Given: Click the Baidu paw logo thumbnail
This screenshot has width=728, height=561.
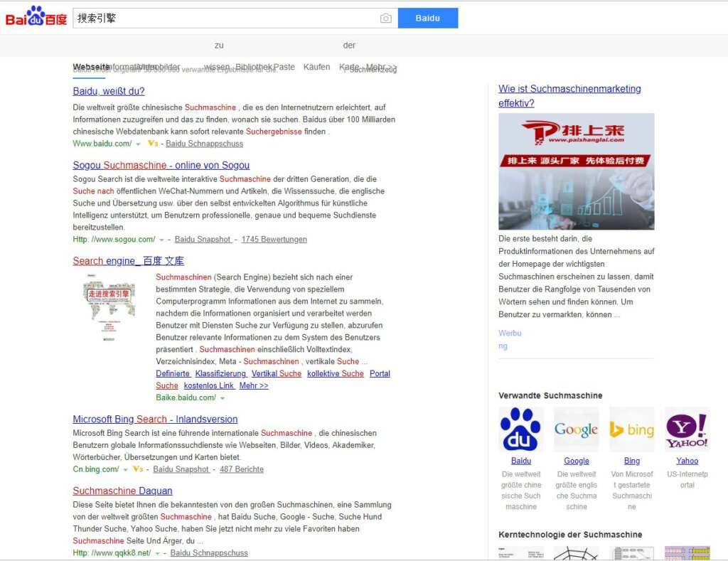Looking at the screenshot, I should [521, 429].
